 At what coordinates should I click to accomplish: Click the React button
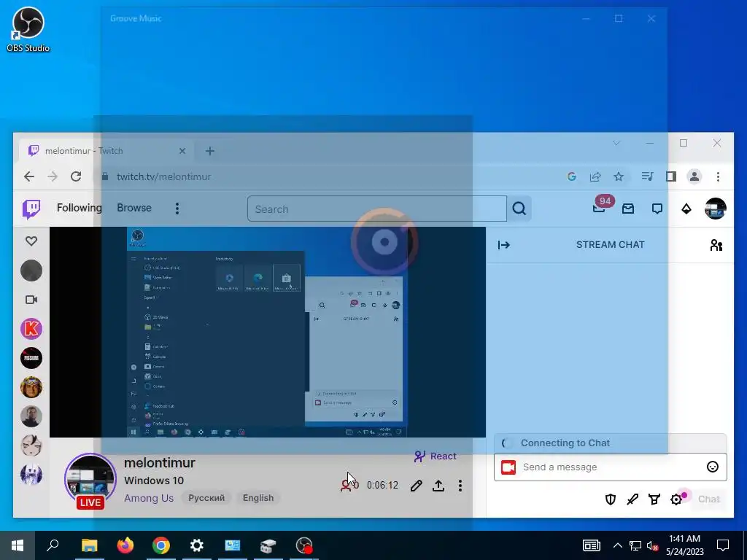click(x=436, y=456)
